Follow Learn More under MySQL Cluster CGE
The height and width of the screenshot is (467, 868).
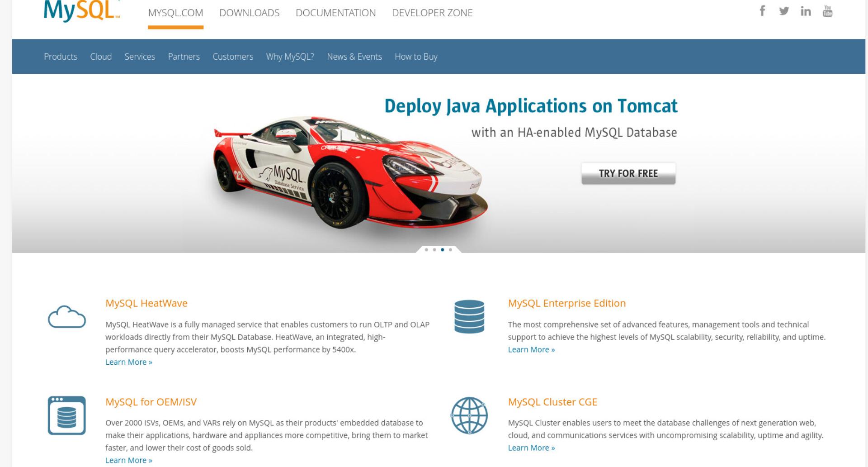531,448
